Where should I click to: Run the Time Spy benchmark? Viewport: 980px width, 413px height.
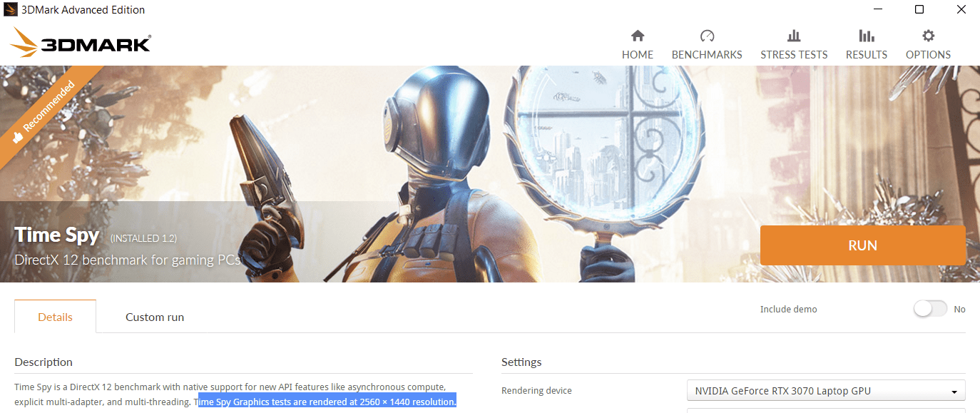(862, 245)
